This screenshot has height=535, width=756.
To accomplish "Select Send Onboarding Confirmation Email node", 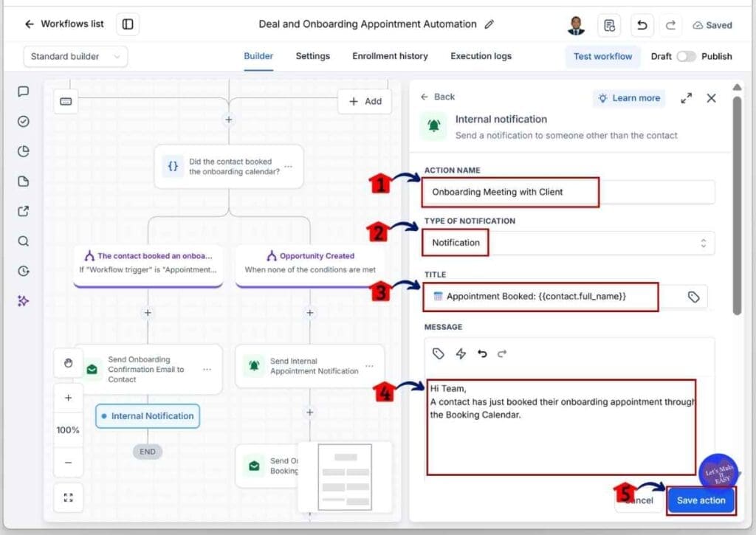I will 148,369.
